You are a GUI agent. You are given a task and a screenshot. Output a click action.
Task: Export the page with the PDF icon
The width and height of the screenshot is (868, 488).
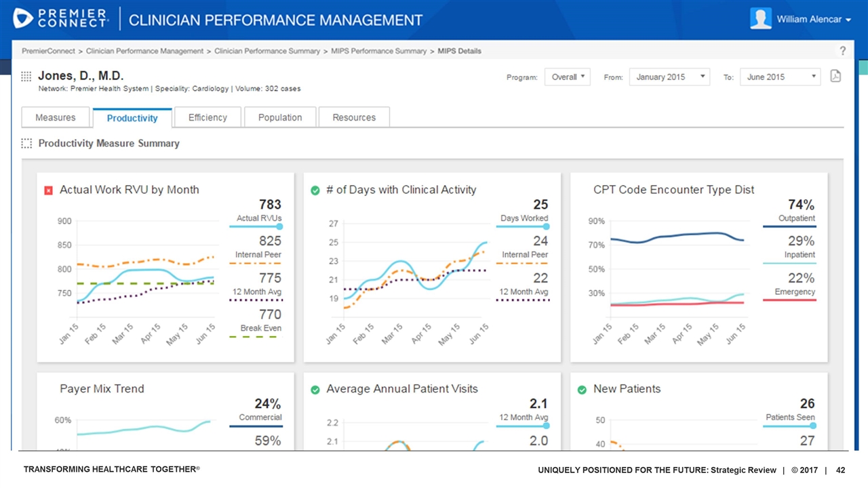pyautogui.click(x=835, y=77)
